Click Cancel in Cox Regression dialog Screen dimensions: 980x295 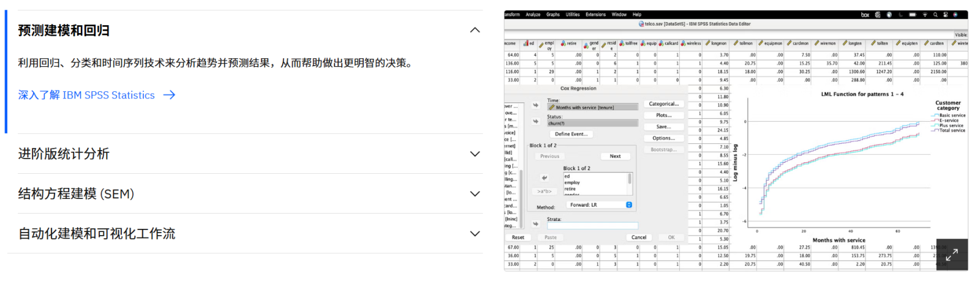(639, 237)
